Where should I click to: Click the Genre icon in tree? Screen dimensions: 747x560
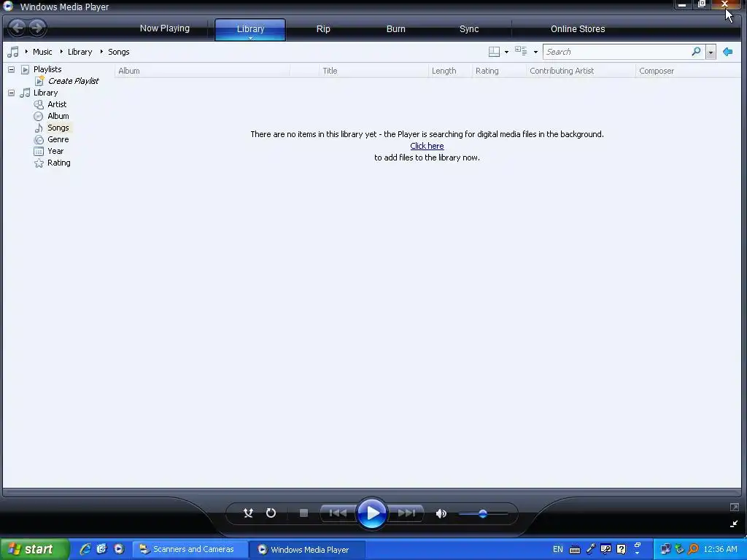click(x=39, y=139)
